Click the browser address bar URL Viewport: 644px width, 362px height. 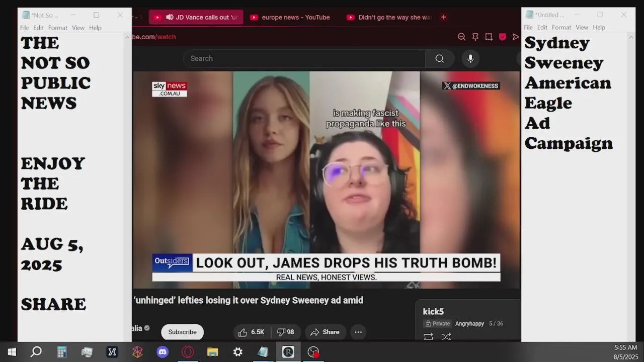pyautogui.click(x=154, y=37)
